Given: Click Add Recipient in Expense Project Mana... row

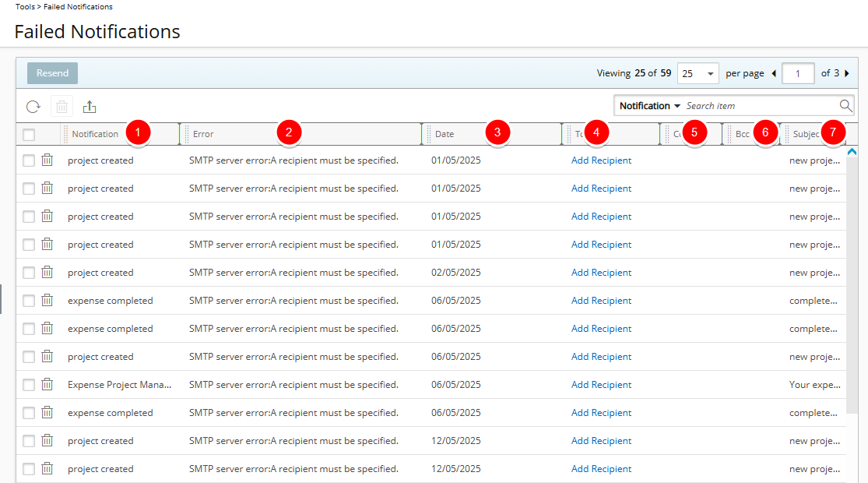Looking at the screenshot, I should pos(601,384).
